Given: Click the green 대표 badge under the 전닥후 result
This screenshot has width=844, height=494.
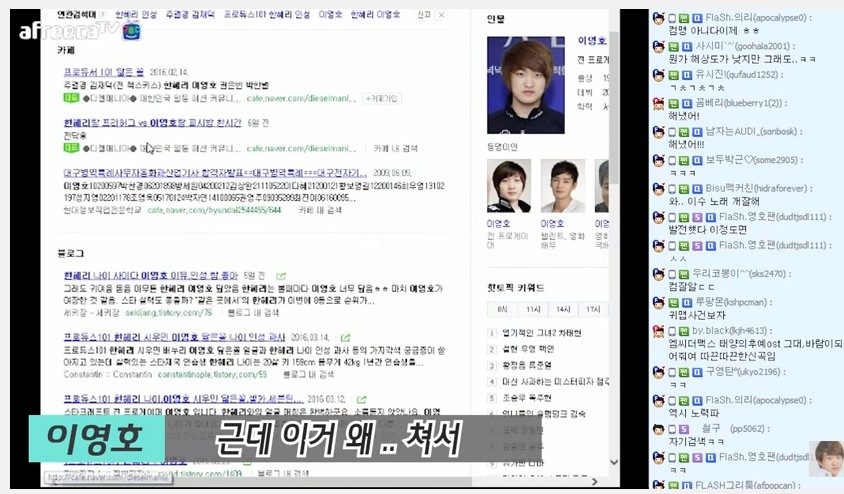Looking at the screenshot, I should coord(72,147).
